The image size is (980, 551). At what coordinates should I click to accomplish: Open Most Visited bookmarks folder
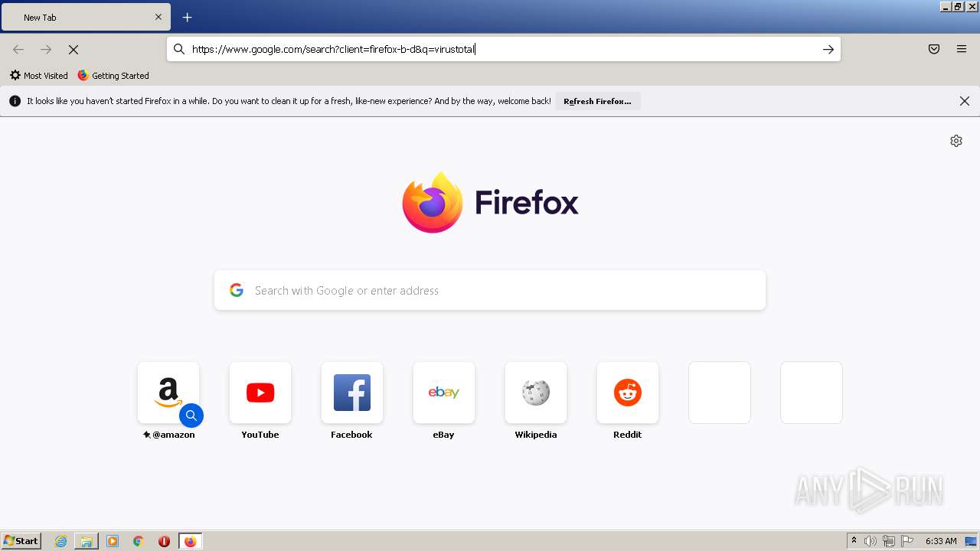coord(38,75)
